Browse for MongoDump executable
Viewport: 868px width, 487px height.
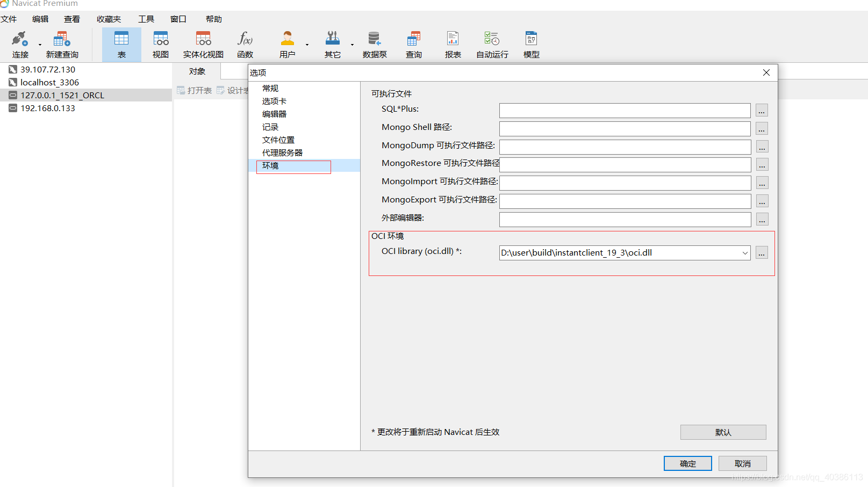point(762,147)
